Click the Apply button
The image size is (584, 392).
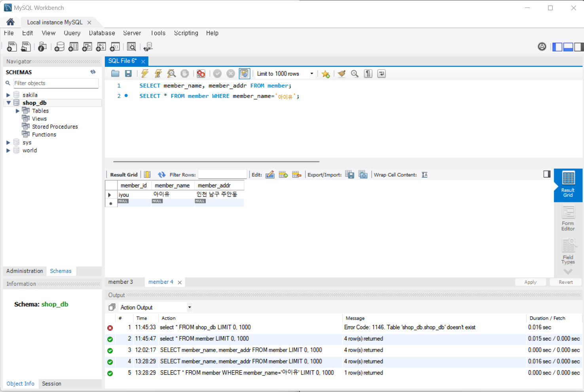(531, 282)
